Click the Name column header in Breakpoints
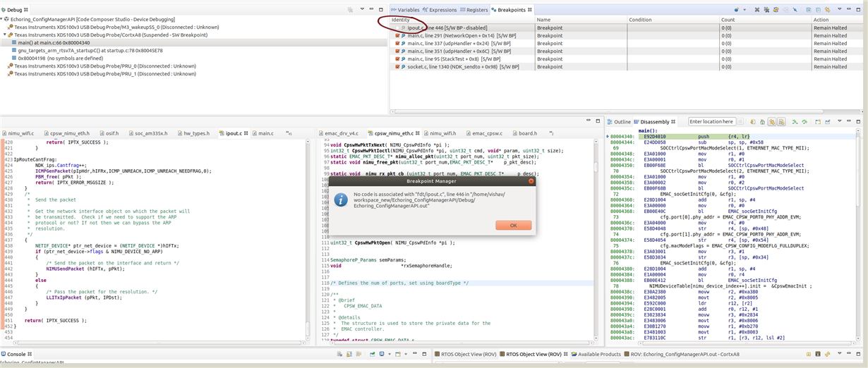 580,20
